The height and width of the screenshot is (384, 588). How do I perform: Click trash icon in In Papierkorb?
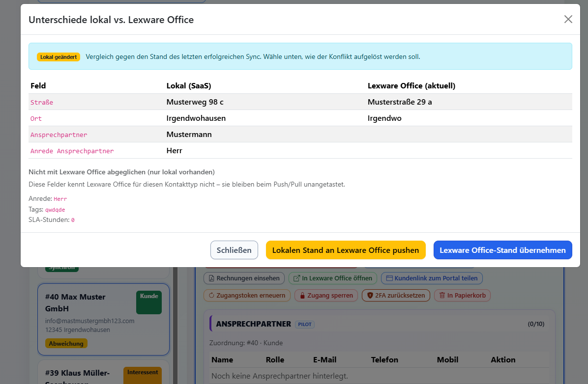click(x=442, y=295)
